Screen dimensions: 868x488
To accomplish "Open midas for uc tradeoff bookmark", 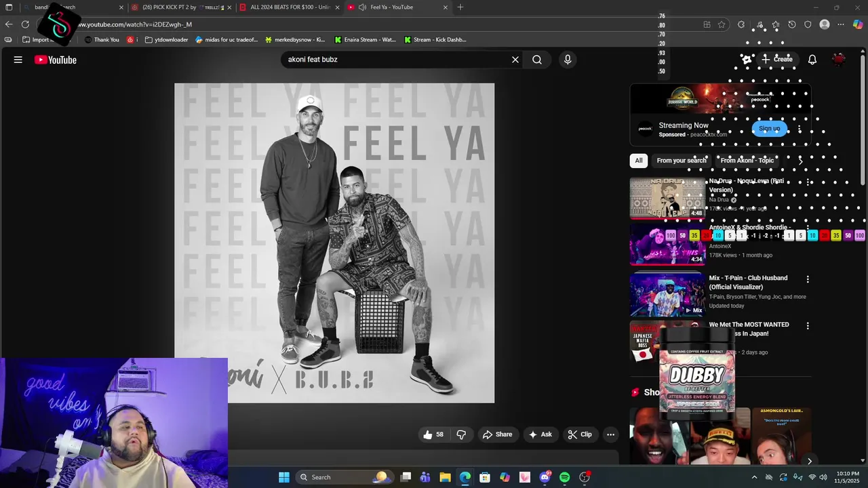I will (226, 40).
